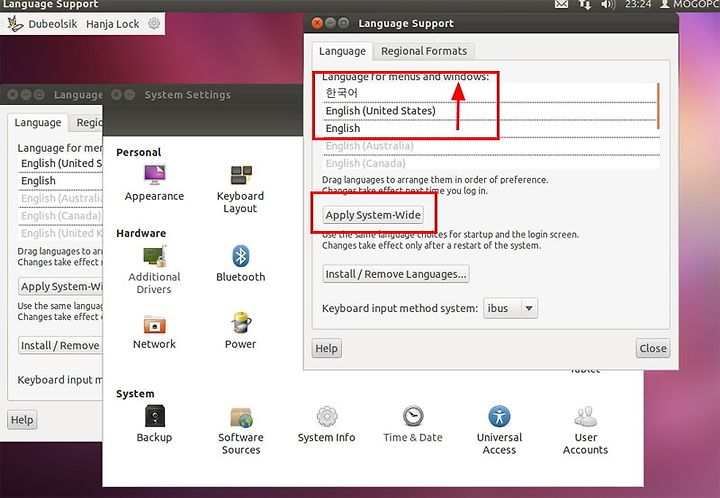Viewport: 720px width, 498px height.
Task: Switch to the Regional Formats tab
Action: click(x=424, y=51)
